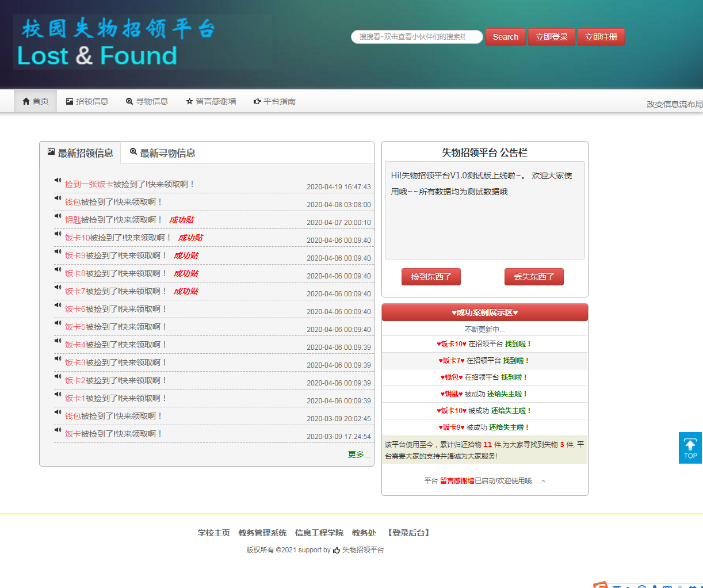
Task: Select the 最新招领信息 tab
Action: tap(80, 153)
